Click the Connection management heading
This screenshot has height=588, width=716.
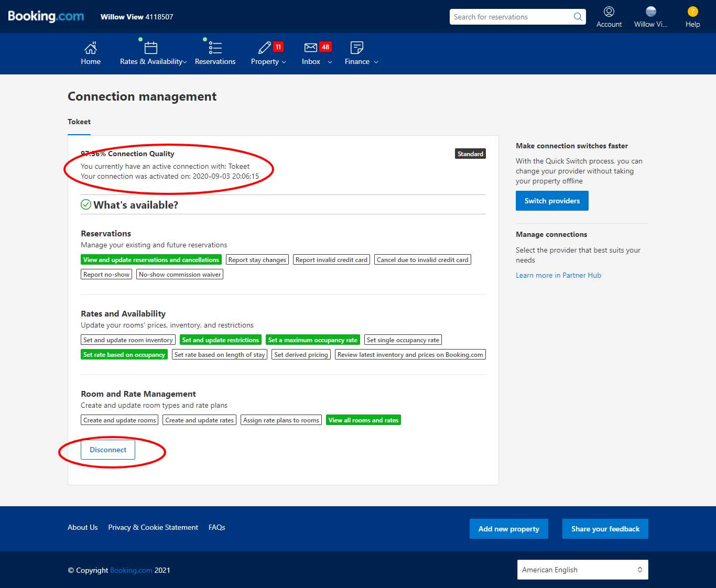tap(142, 96)
